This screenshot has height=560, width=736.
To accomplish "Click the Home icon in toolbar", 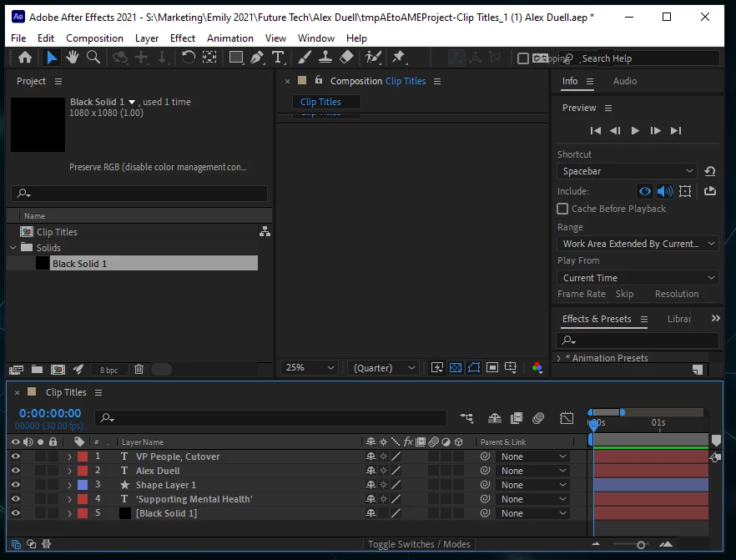I will (25, 58).
